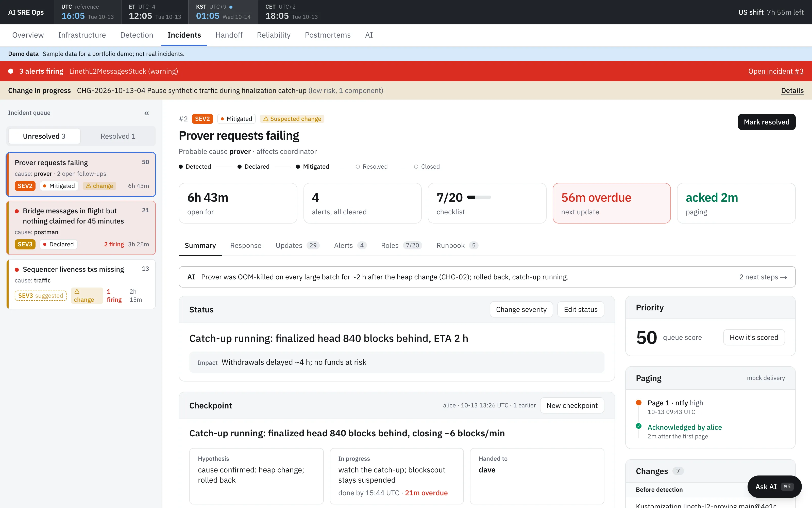Select the Resolved 1 filter
Image resolution: width=812 pixels, height=508 pixels.
click(118, 136)
